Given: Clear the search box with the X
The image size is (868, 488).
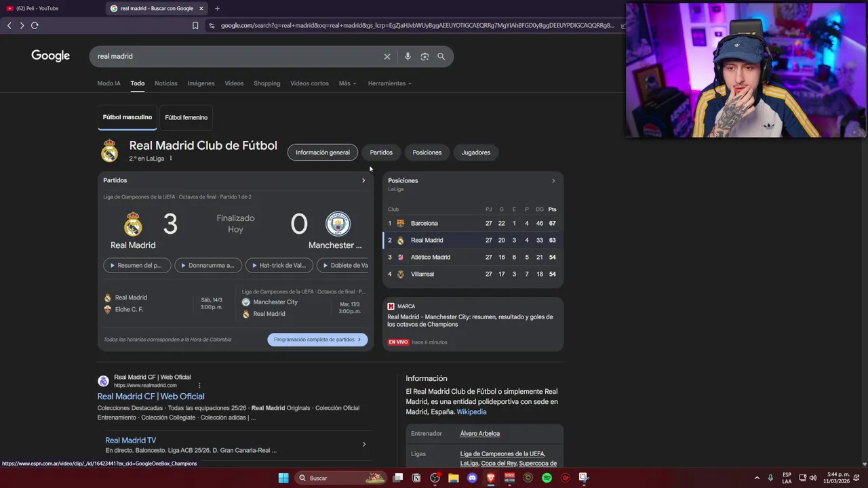Looking at the screenshot, I should [x=387, y=56].
